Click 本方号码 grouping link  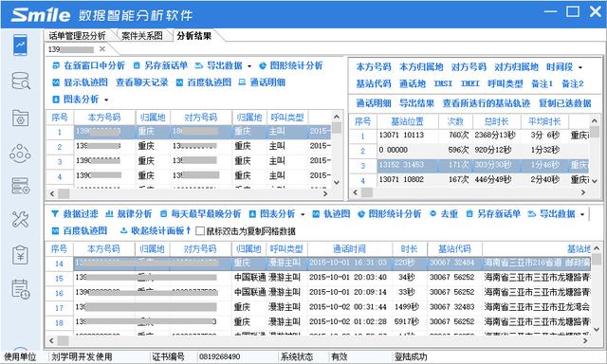pos(374,67)
